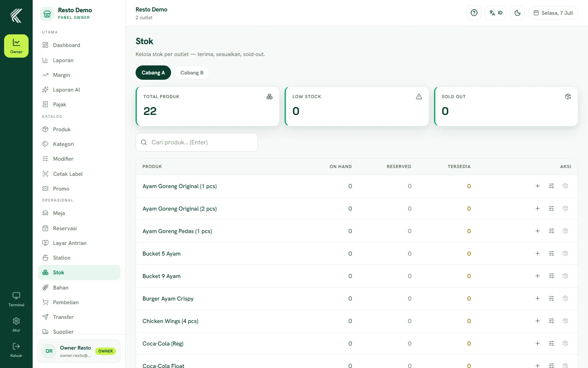The width and height of the screenshot is (588, 368).
Task: Toggle dark mode moon icon
Action: coord(517,13)
